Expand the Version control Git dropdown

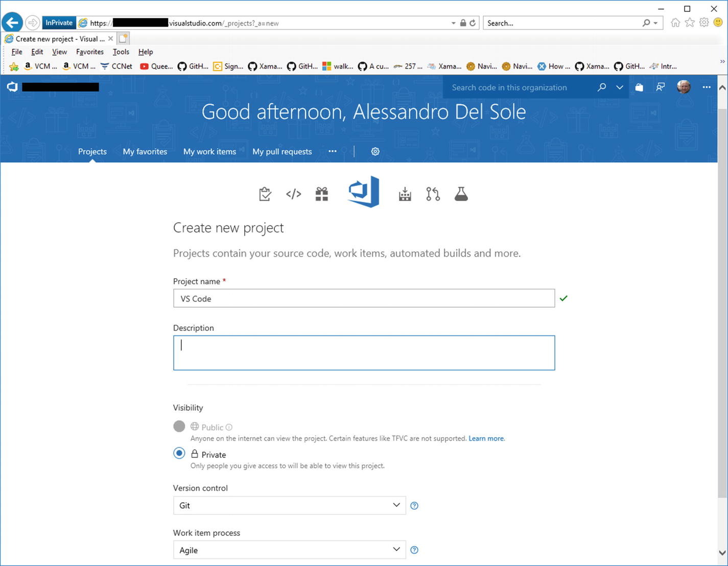click(289, 506)
